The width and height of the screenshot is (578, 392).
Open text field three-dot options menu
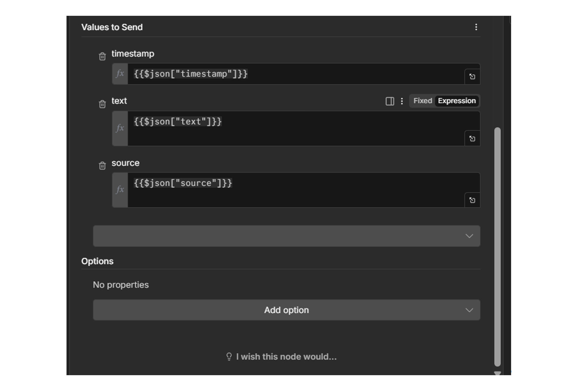coord(402,101)
